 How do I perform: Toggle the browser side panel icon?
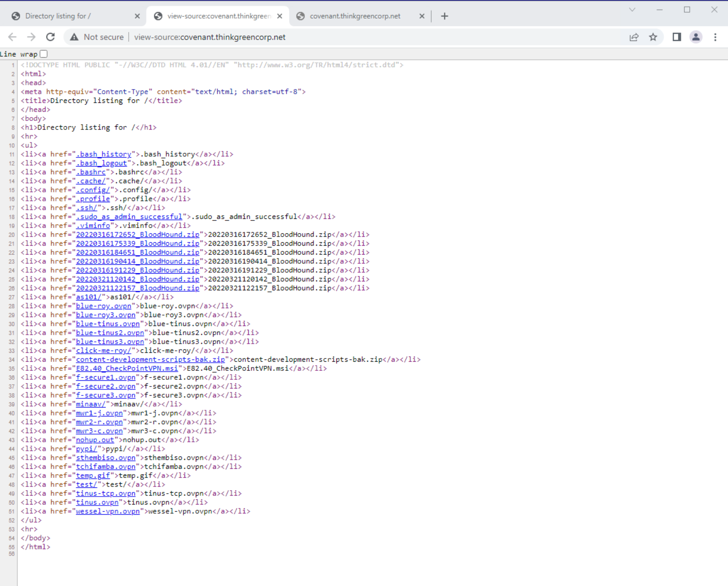pos(677,37)
